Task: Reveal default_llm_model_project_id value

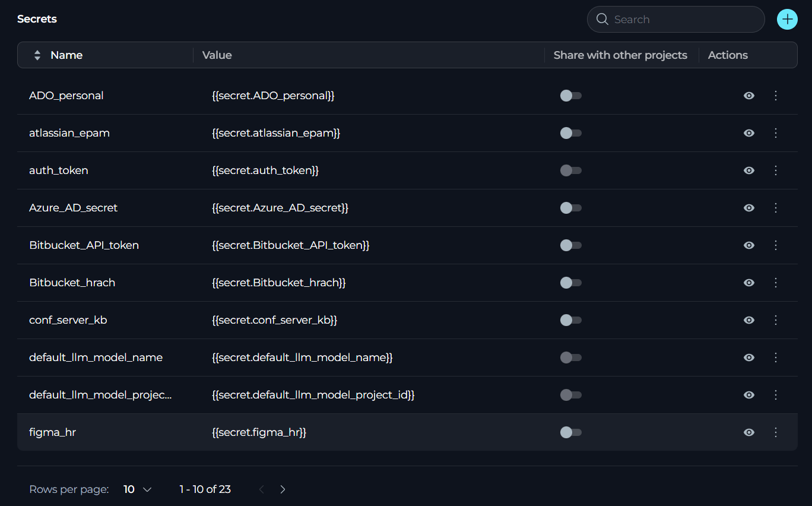Action: click(749, 395)
